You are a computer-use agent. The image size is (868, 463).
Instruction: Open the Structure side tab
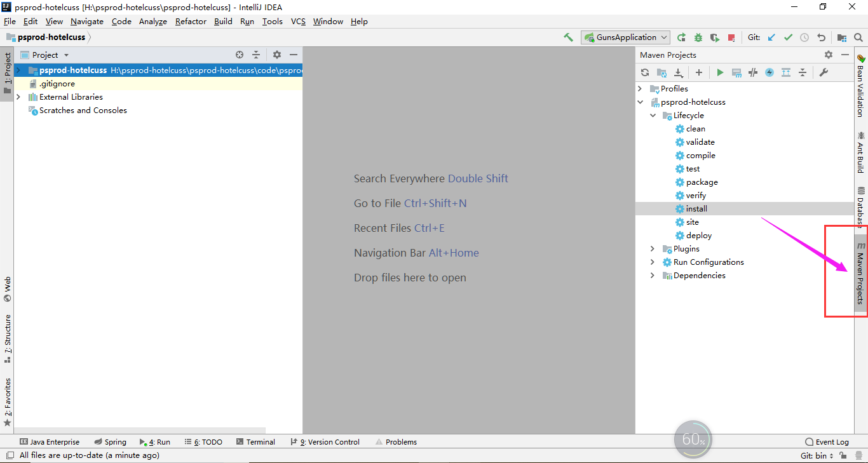coord(8,339)
